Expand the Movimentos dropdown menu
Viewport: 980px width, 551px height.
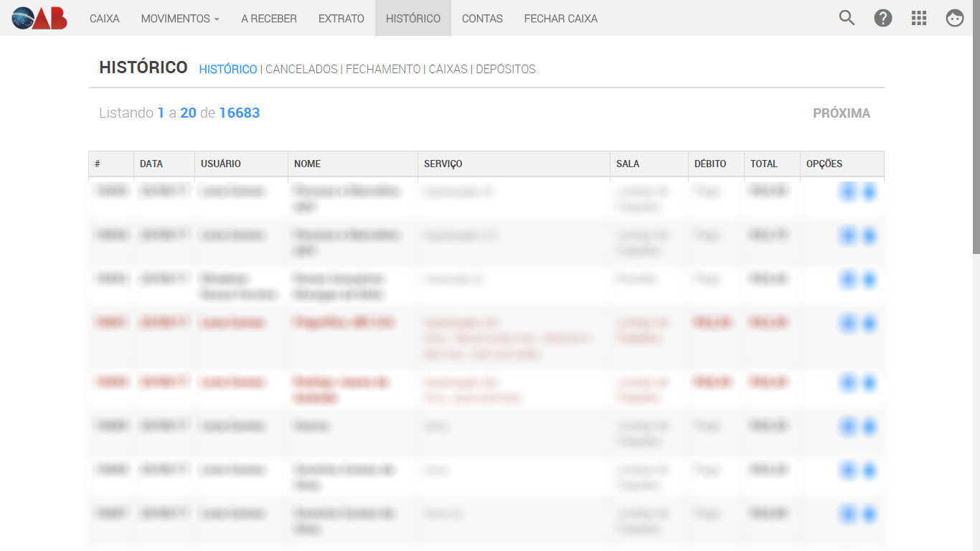point(180,19)
